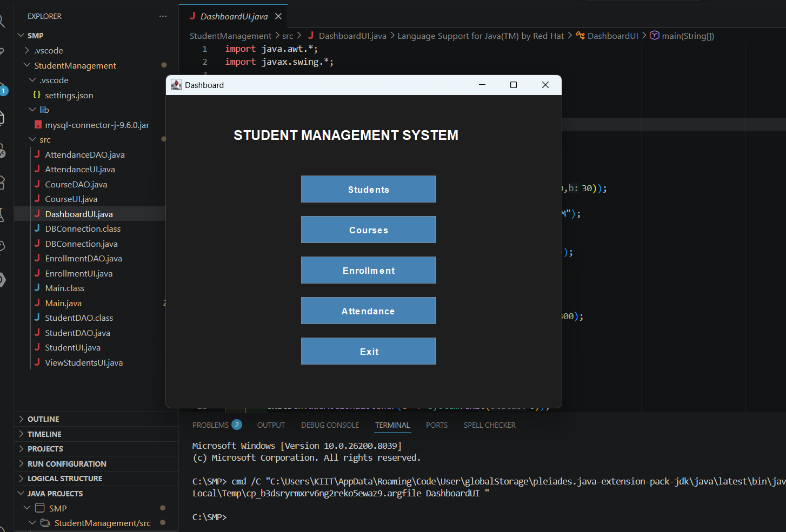Image resolution: width=786 pixels, height=532 pixels.
Task: Close the DashboardUI.java editor tab
Action: [278, 16]
